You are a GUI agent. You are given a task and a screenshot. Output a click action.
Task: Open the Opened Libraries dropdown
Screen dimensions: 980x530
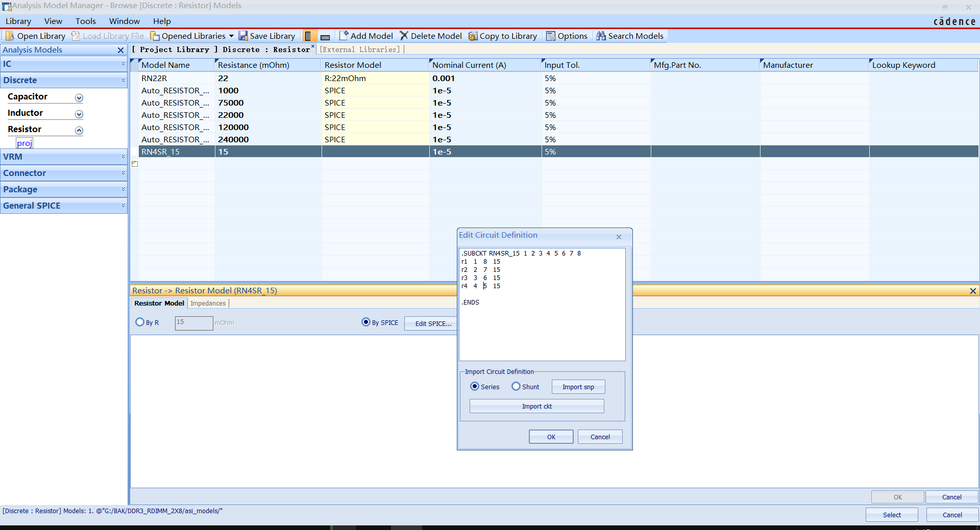coord(231,36)
